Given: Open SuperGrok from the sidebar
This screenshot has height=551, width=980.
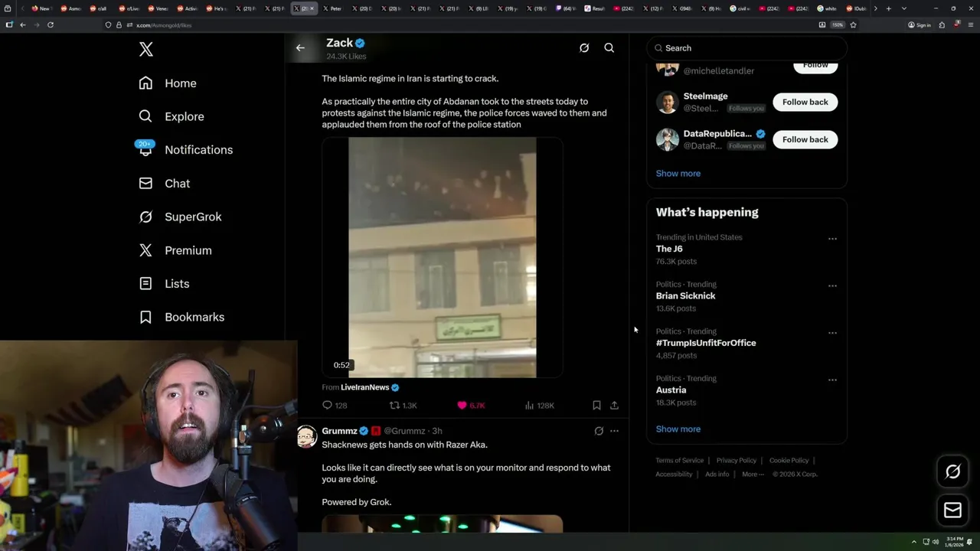Looking at the screenshot, I should pyautogui.click(x=180, y=217).
